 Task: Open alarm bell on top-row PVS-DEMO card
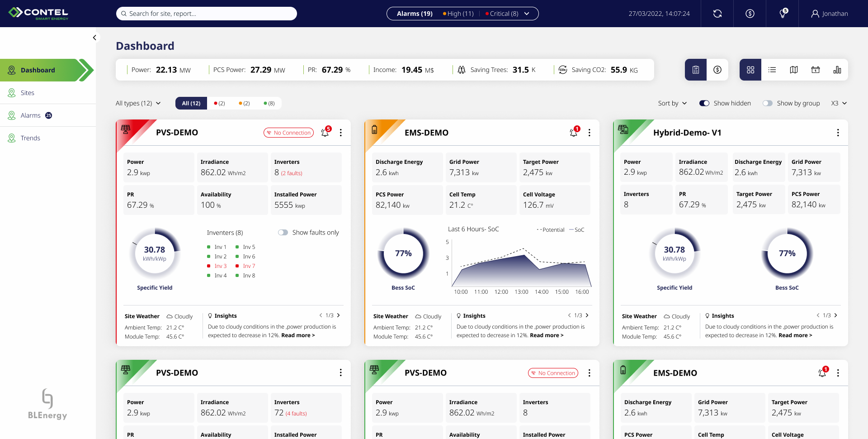[x=325, y=132]
